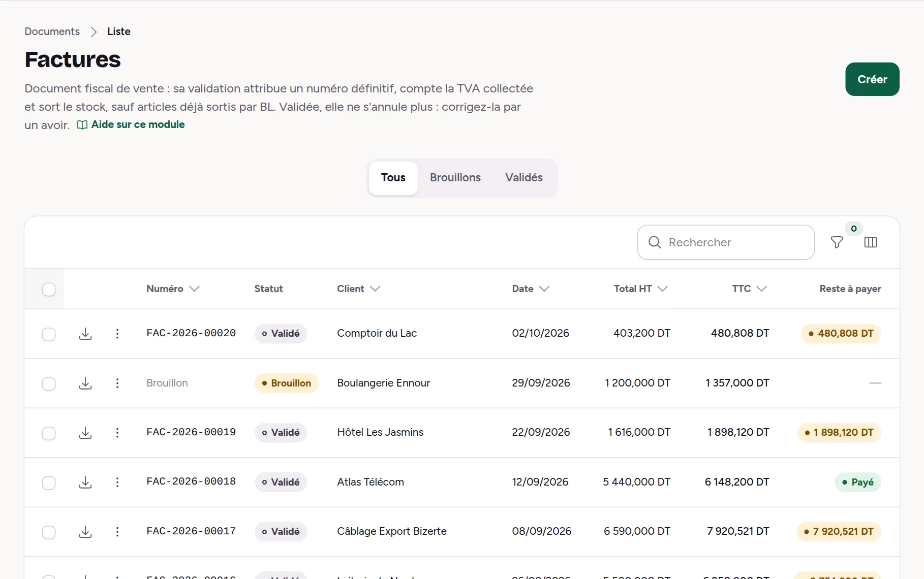Focus the Rechercher search field
Screen dimensions: 924x579
click(x=726, y=242)
